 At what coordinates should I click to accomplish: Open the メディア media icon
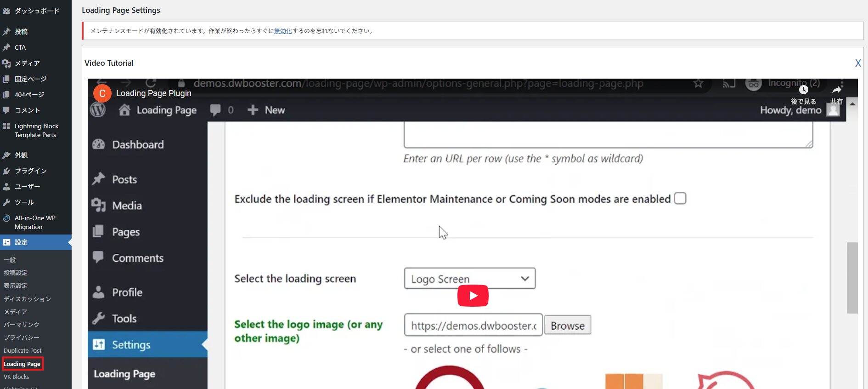pos(6,63)
